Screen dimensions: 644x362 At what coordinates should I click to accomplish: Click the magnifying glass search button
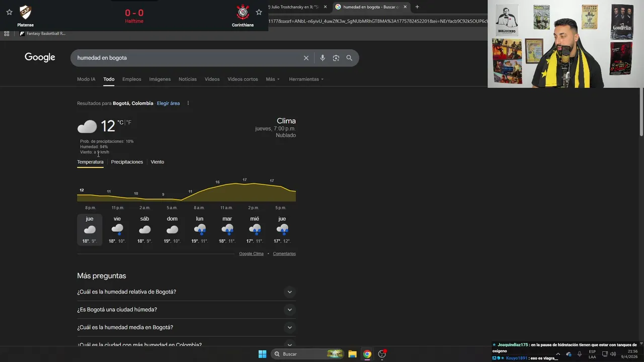point(349,58)
